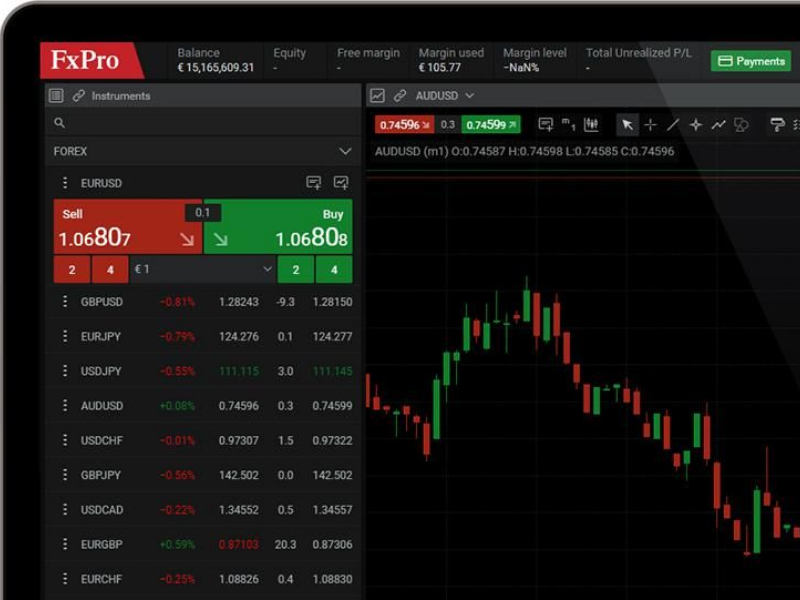Open three-dot menu for GBPUSD row

click(65, 302)
